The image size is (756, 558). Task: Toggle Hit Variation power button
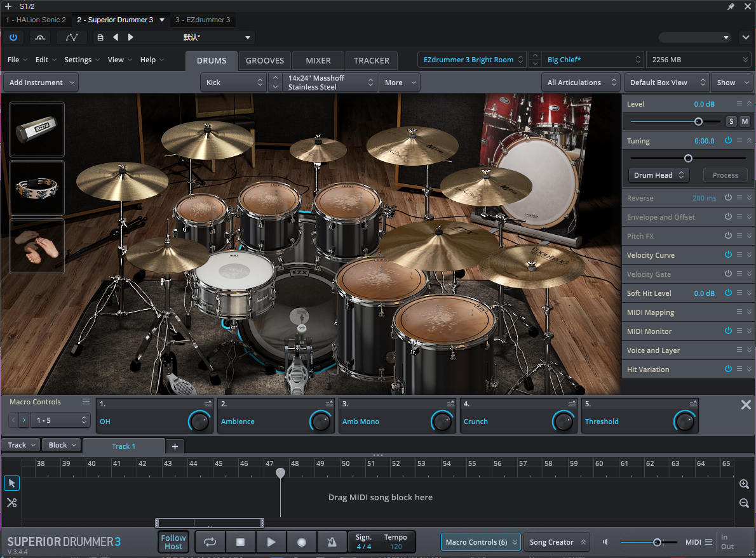728,369
